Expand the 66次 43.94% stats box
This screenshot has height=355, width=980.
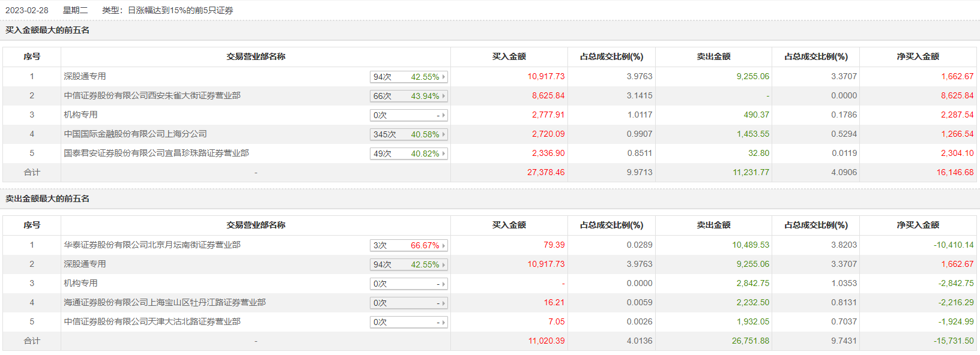408,96
